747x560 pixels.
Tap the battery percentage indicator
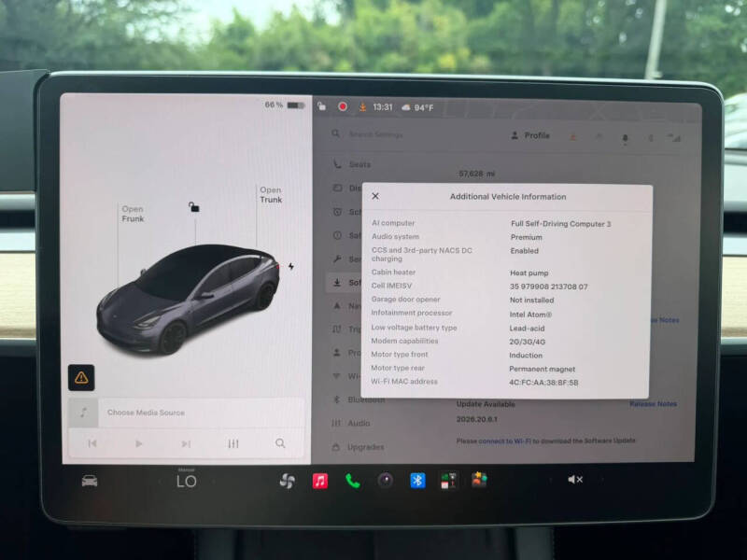[x=285, y=105]
